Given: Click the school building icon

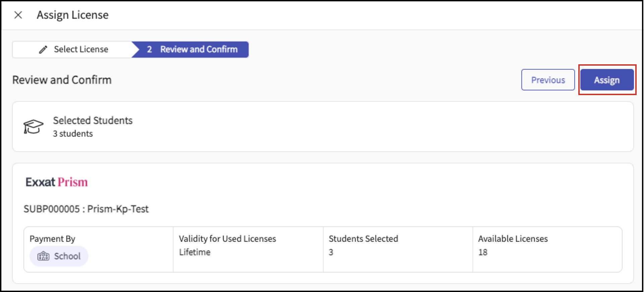Looking at the screenshot, I should (43, 256).
